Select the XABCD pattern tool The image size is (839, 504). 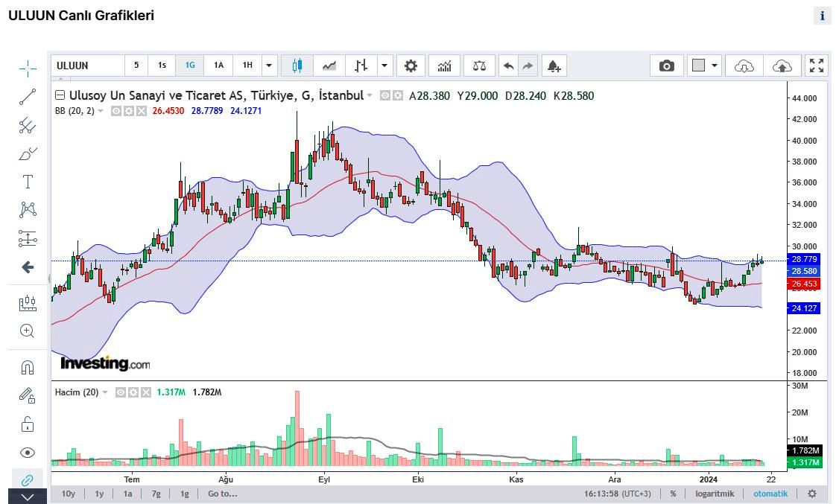(x=28, y=209)
